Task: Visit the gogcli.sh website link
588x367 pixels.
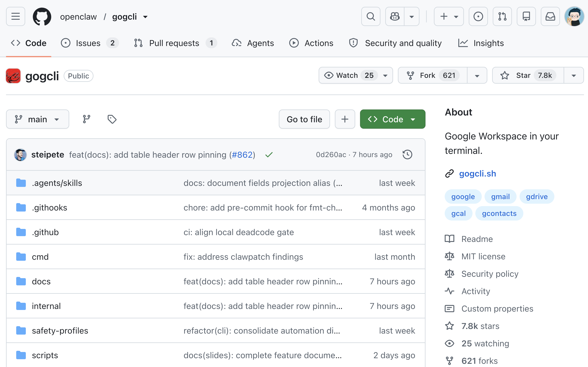Action: tap(477, 173)
